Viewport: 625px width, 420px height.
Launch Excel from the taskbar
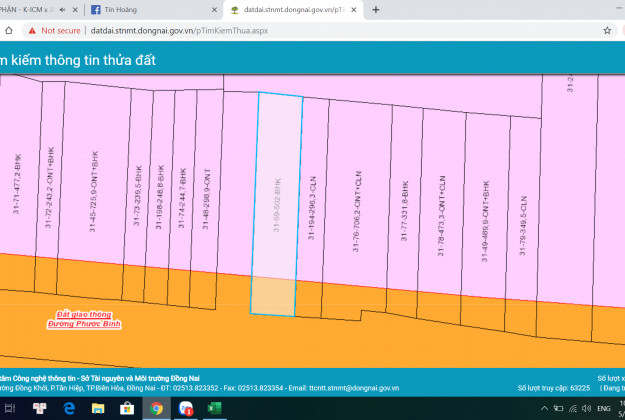pyautogui.click(x=214, y=409)
